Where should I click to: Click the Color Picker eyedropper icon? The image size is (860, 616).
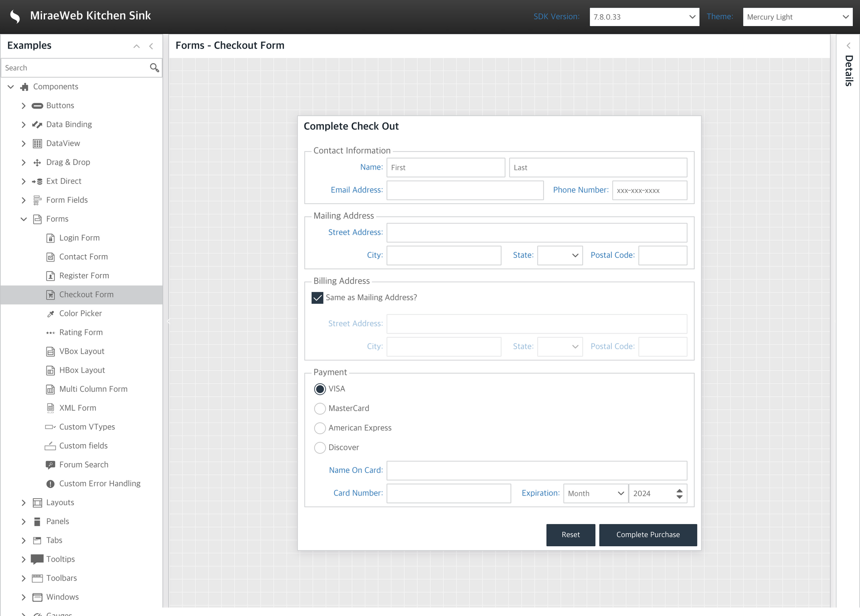(50, 314)
